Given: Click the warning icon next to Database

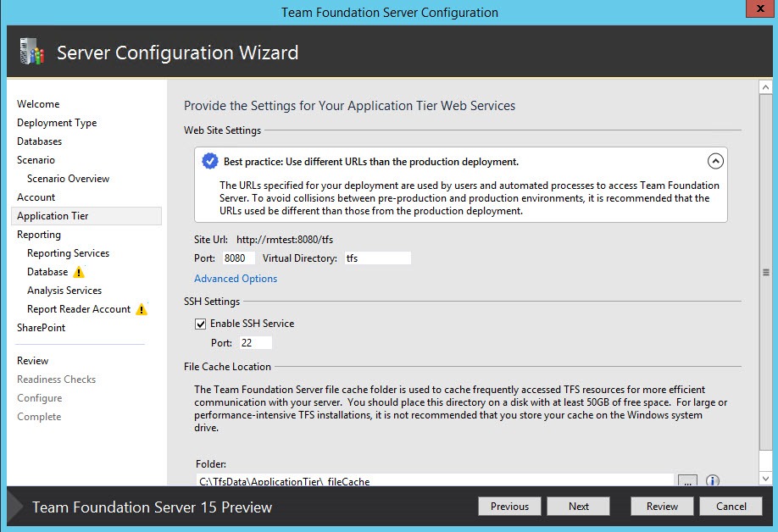Looking at the screenshot, I should (79, 272).
